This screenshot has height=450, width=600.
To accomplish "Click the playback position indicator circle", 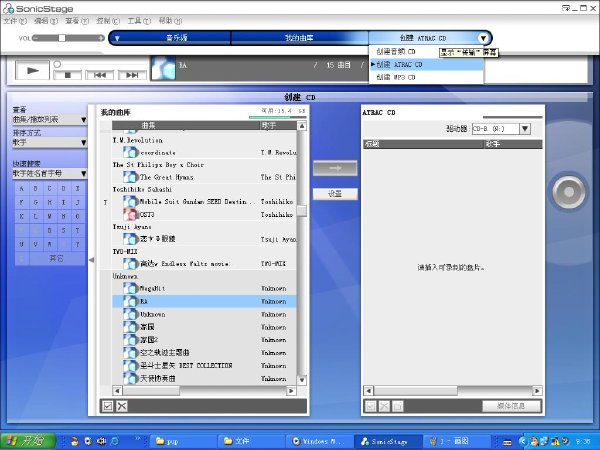I will coord(57,64).
